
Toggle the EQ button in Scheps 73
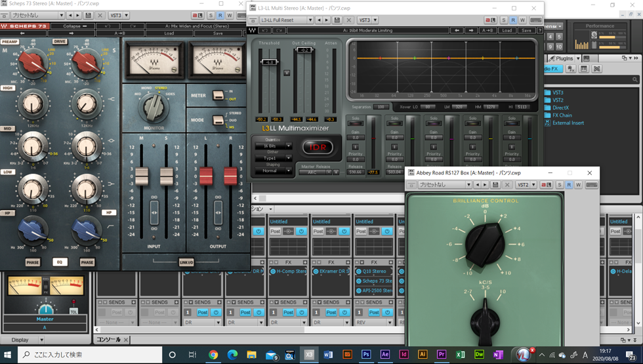pos(60,262)
